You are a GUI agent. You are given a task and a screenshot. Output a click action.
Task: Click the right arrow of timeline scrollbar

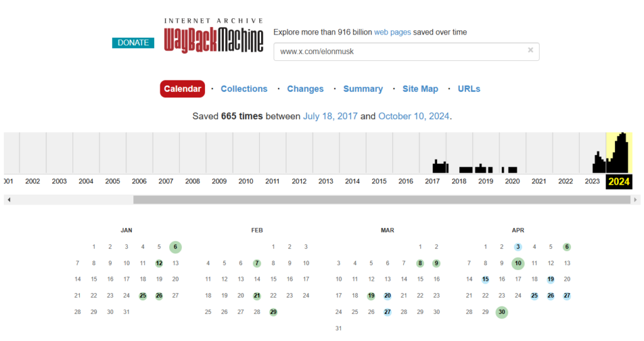(x=636, y=200)
